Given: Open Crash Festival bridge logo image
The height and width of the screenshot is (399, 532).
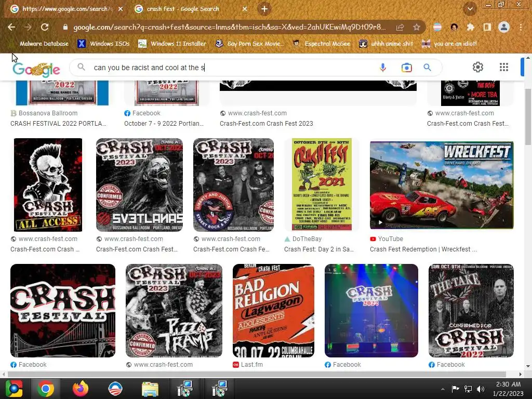Looking at the screenshot, I should click(63, 311).
